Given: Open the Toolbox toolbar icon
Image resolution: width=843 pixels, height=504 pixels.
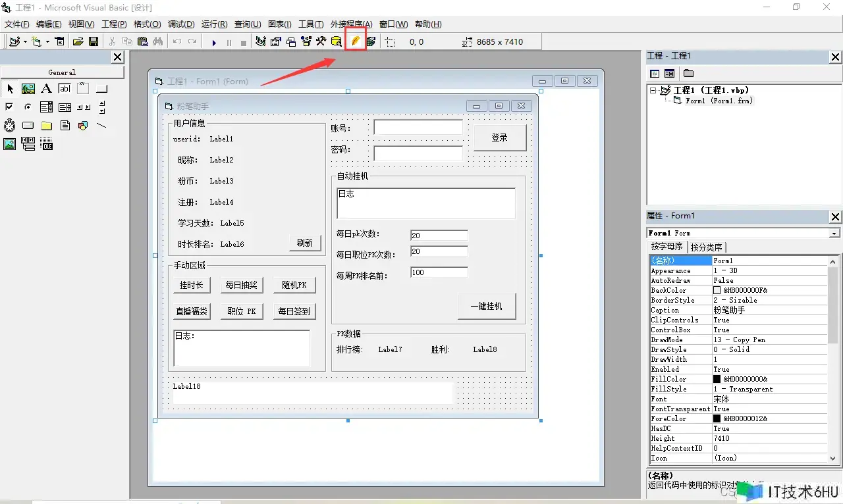Looking at the screenshot, I should 321,41.
